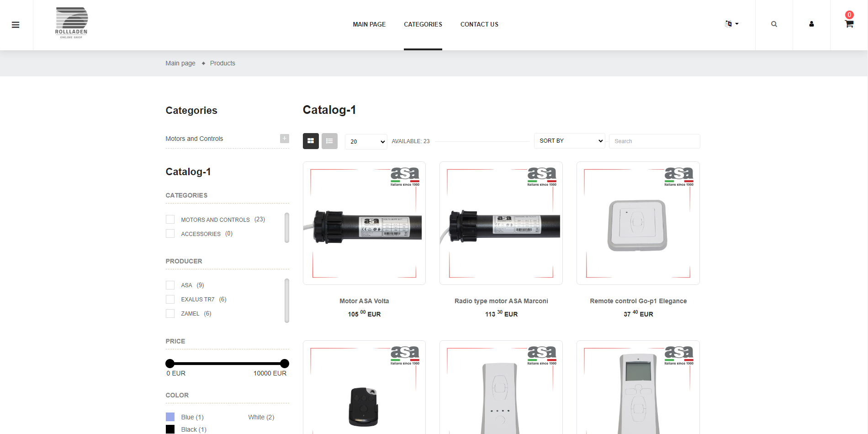Open the header search icon

point(774,24)
